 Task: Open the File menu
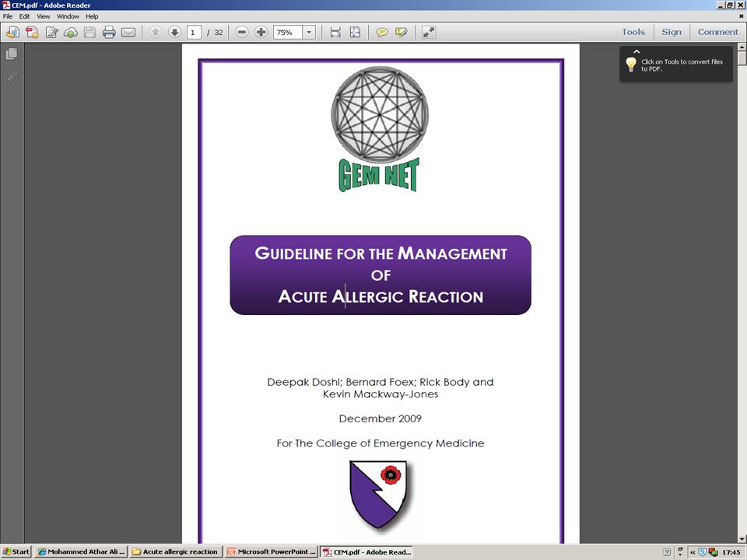pos(8,16)
